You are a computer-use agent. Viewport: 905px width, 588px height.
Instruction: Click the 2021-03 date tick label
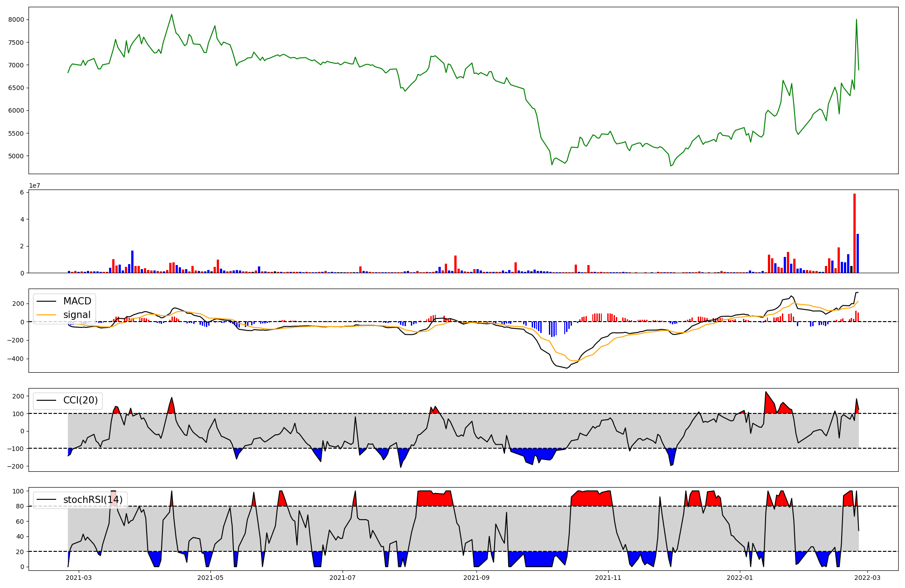[x=79, y=578]
